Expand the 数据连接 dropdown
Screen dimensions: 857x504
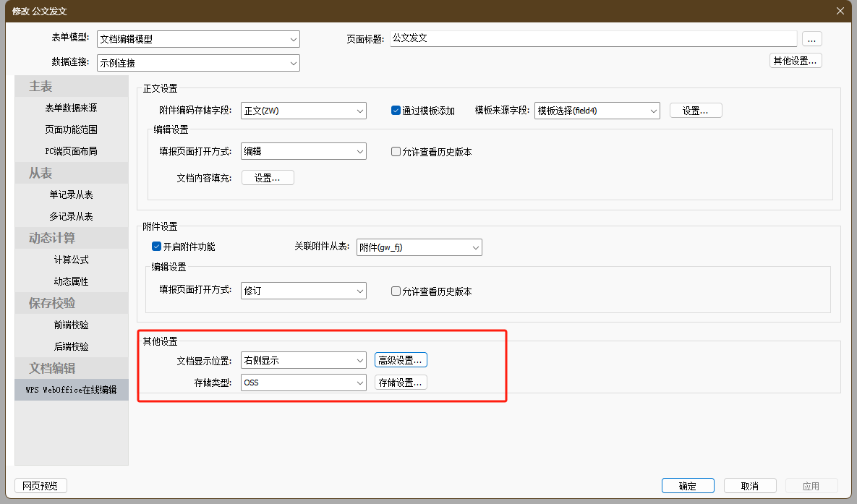click(x=198, y=63)
